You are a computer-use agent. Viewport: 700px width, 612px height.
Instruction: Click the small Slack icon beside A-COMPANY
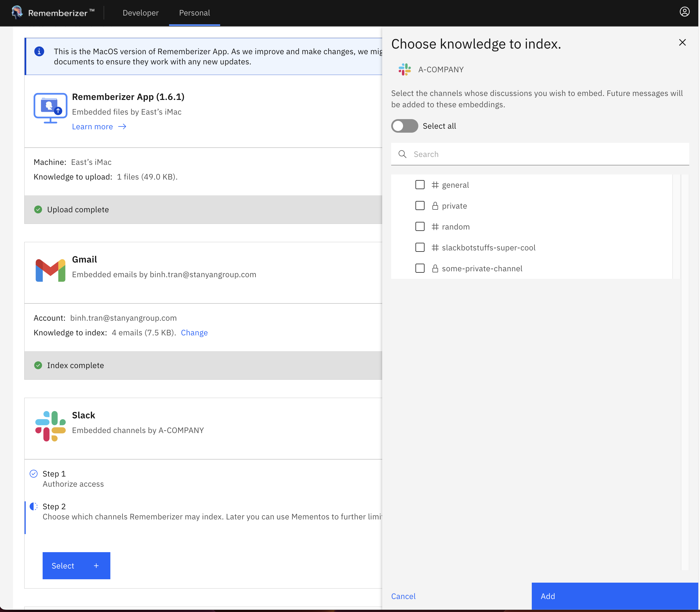(x=405, y=70)
